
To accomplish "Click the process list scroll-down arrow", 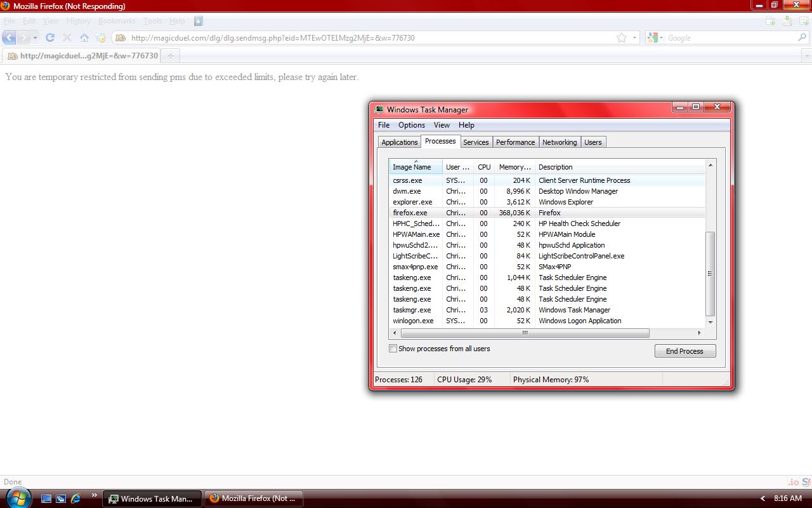I will pos(710,322).
